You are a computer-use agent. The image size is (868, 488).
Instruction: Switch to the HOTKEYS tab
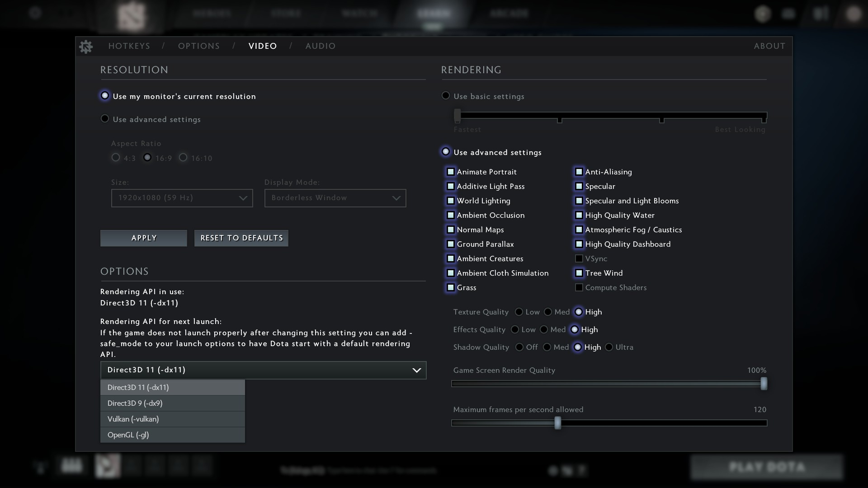[x=129, y=46]
